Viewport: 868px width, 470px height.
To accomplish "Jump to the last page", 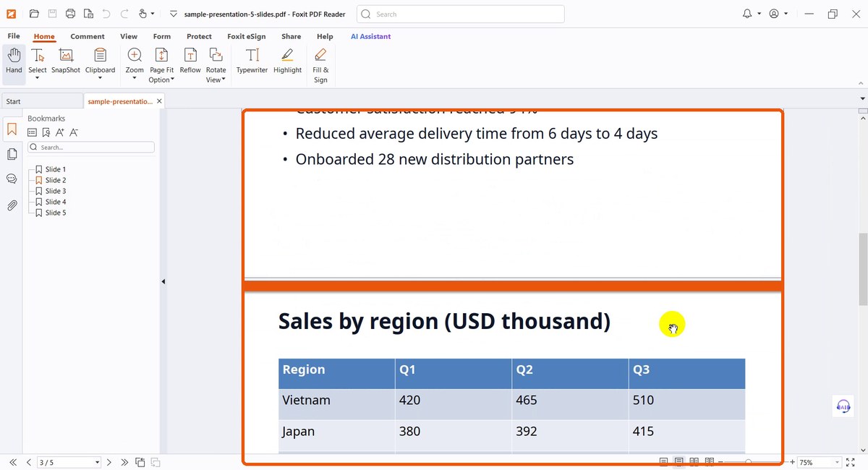I will (124, 462).
